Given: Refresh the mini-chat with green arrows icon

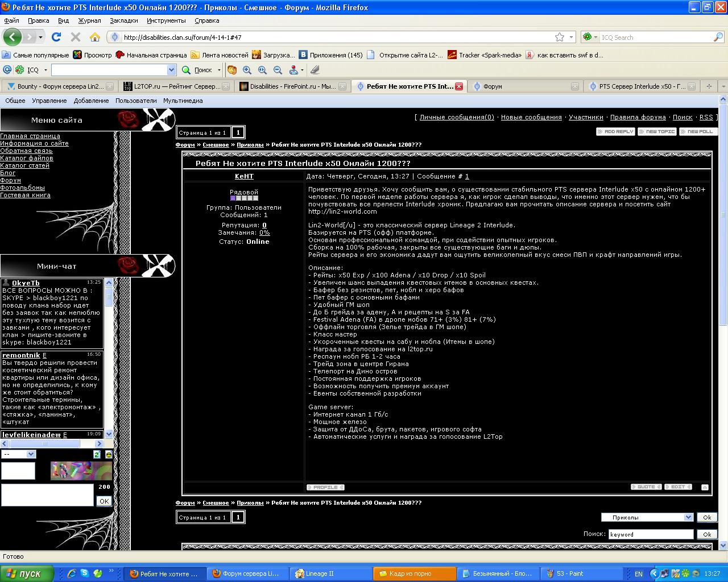Looking at the screenshot, I should (x=97, y=454).
